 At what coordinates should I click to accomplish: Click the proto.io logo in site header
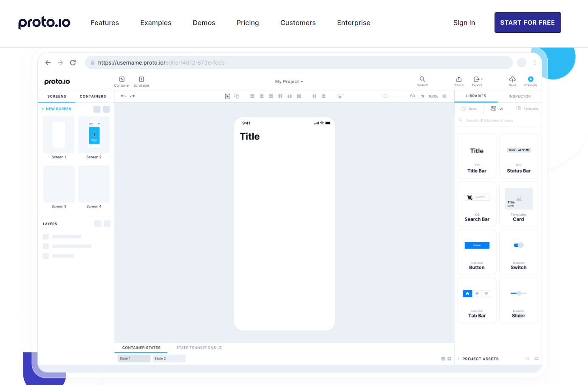click(x=44, y=23)
